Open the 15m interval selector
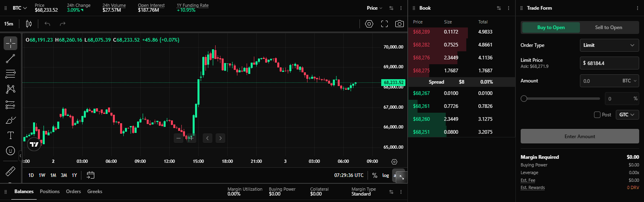This screenshot has width=644, height=202. click(x=8, y=24)
